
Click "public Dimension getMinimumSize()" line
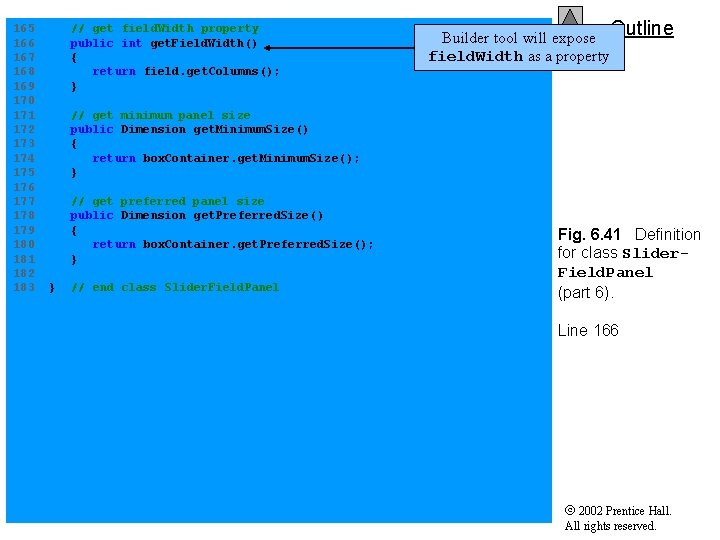[x=189, y=129]
